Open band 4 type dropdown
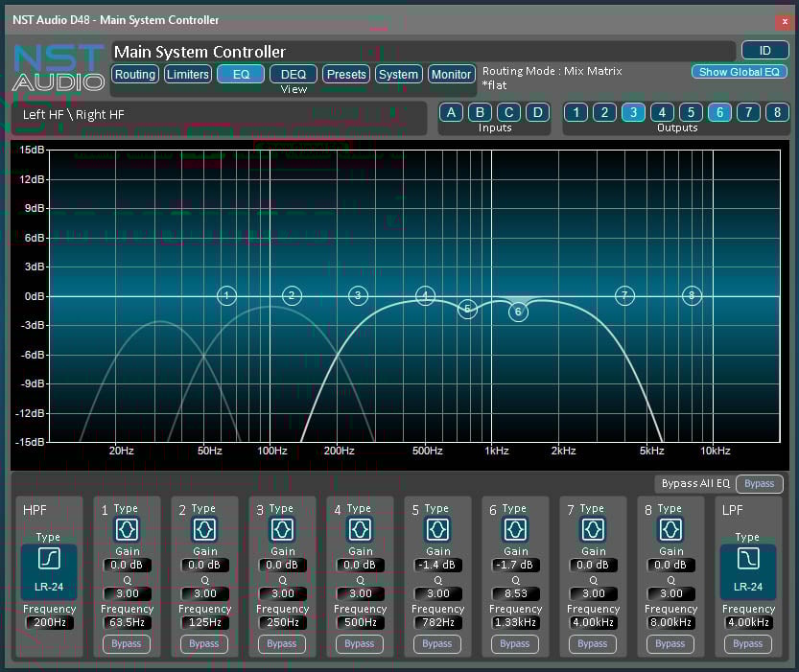 tap(360, 528)
